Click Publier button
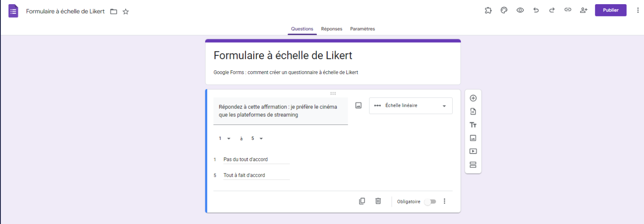The height and width of the screenshot is (224, 644). (611, 10)
